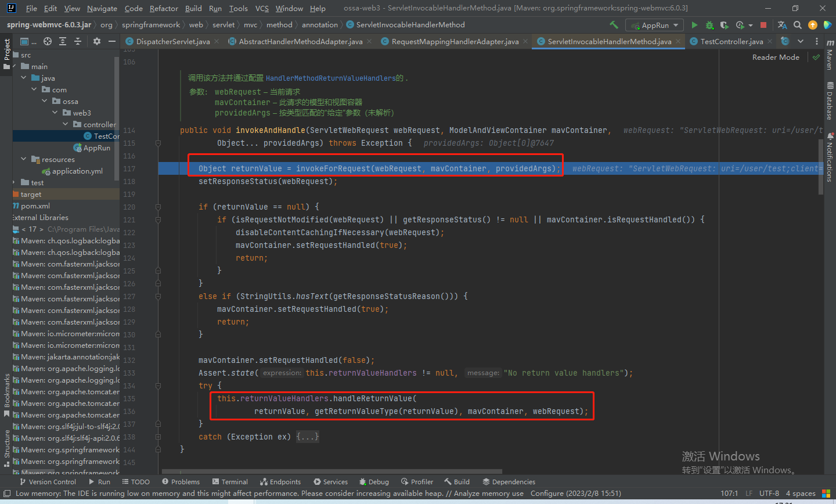
Task: Toggle code fold at line 121
Action: tap(158, 219)
